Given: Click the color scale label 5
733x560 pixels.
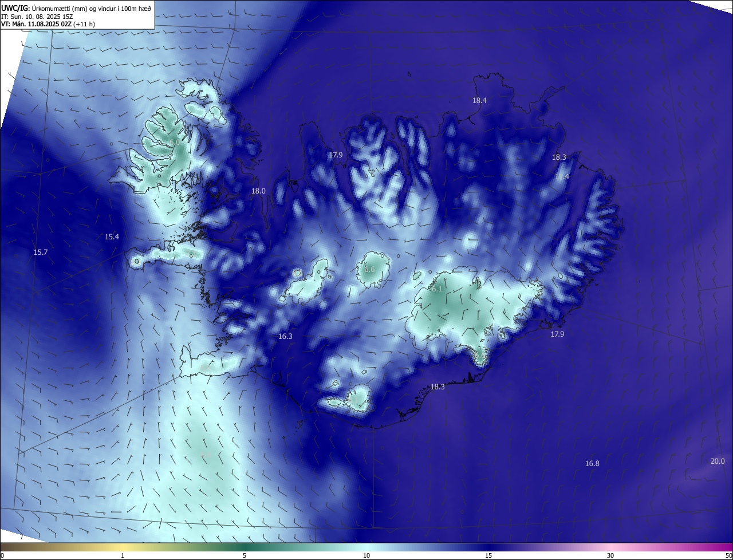Looking at the screenshot, I should pos(245,555).
